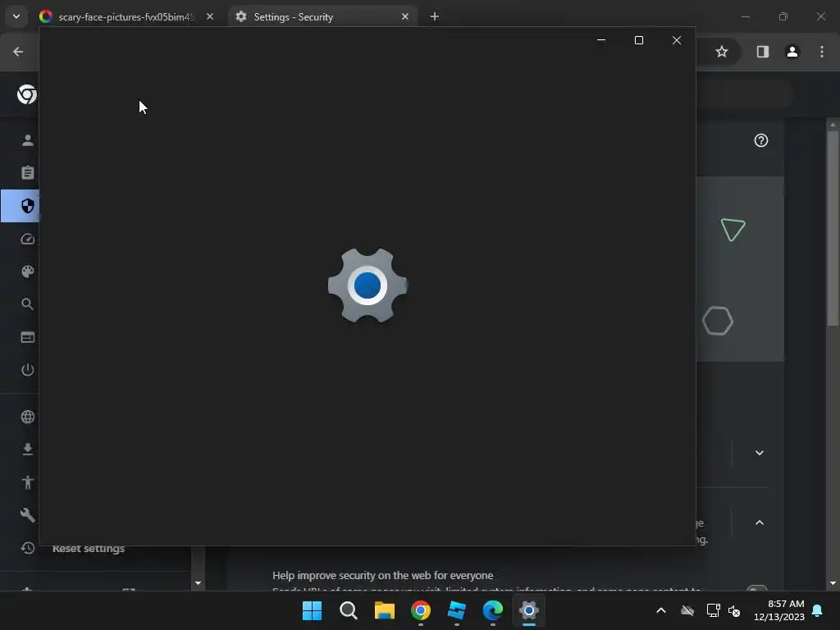Open Microsoft Edge from taskbar
This screenshot has width=840, height=630.
[x=492, y=610]
